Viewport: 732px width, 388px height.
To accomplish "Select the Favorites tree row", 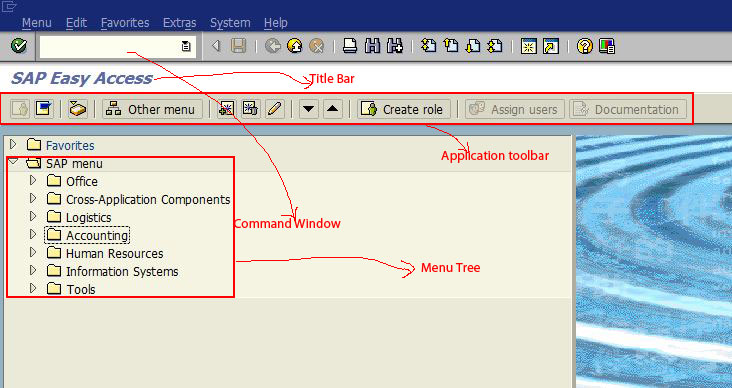I will 60,145.
